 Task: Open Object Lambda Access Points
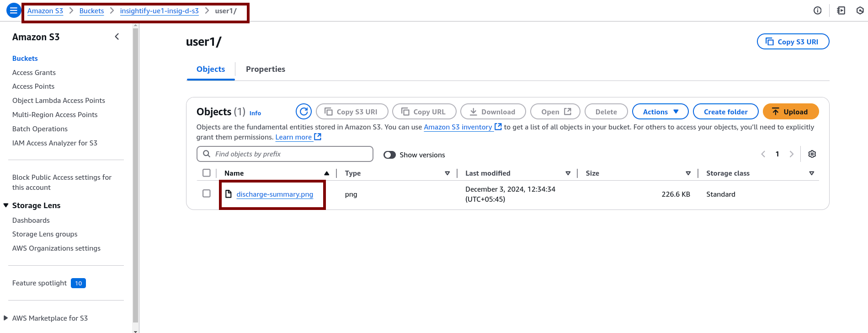(x=59, y=100)
